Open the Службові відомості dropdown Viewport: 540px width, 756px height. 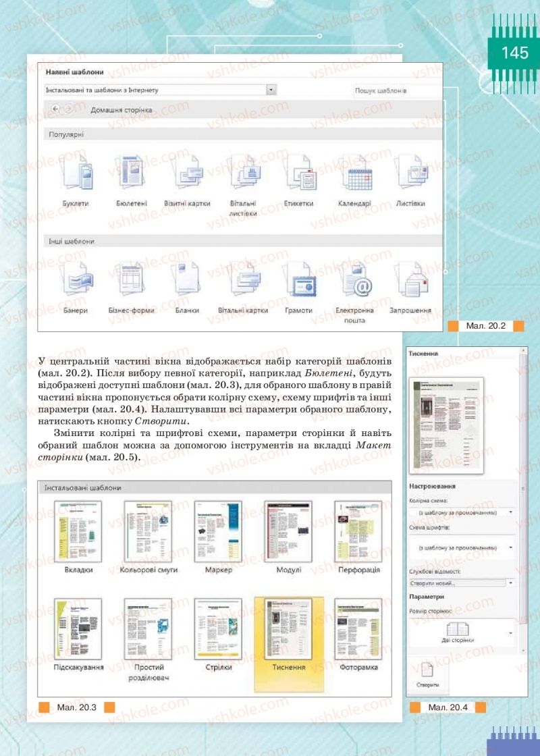pyautogui.click(x=462, y=583)
